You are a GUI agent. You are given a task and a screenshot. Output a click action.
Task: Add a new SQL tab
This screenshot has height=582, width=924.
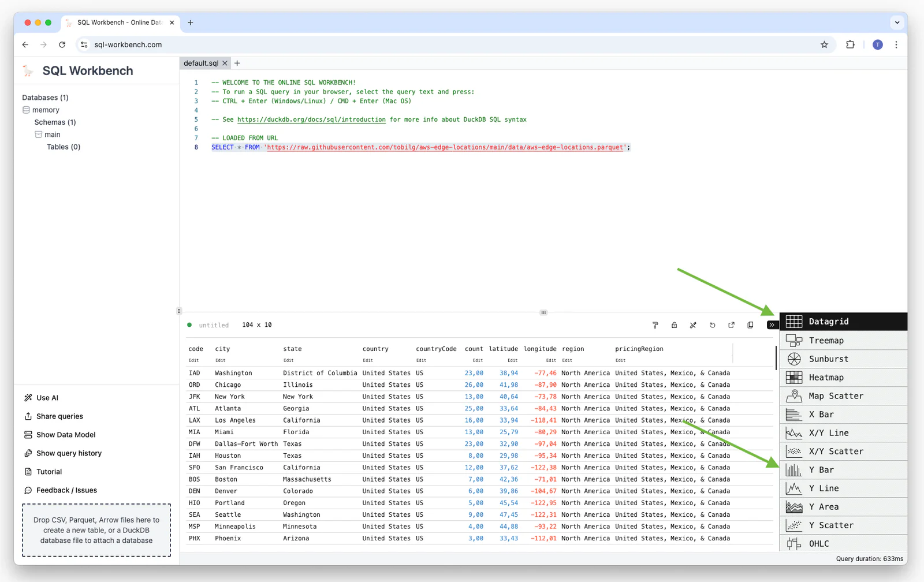pyautogui.click(x=237, y=64)
